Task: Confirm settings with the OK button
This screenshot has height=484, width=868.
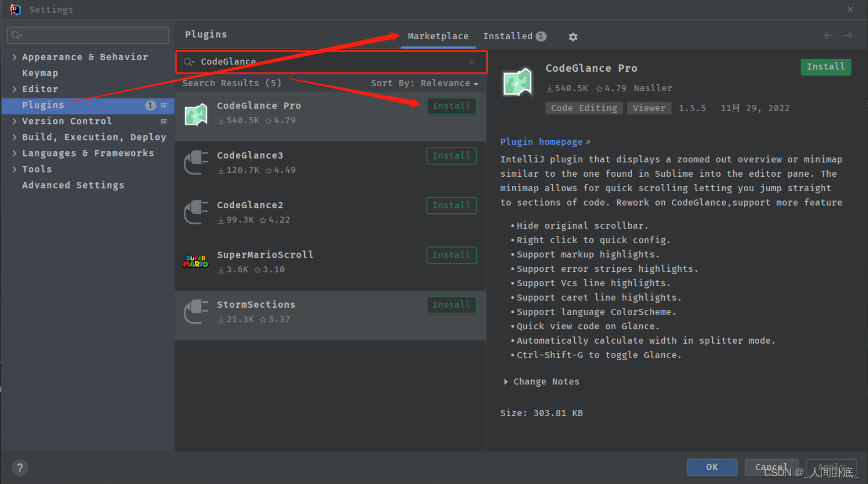Action: pyautogui.click(x=712, y=467)
